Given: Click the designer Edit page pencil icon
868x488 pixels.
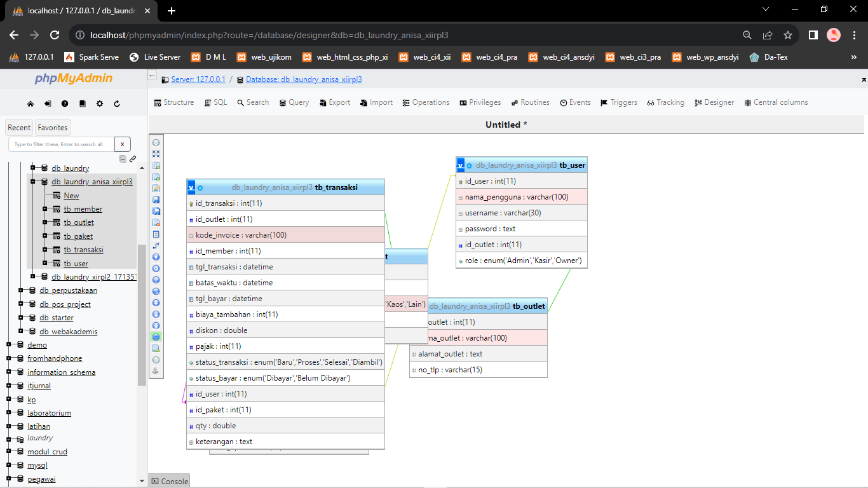Looking at the screenshot, I should pyautogui.click(x=156, y=189).
